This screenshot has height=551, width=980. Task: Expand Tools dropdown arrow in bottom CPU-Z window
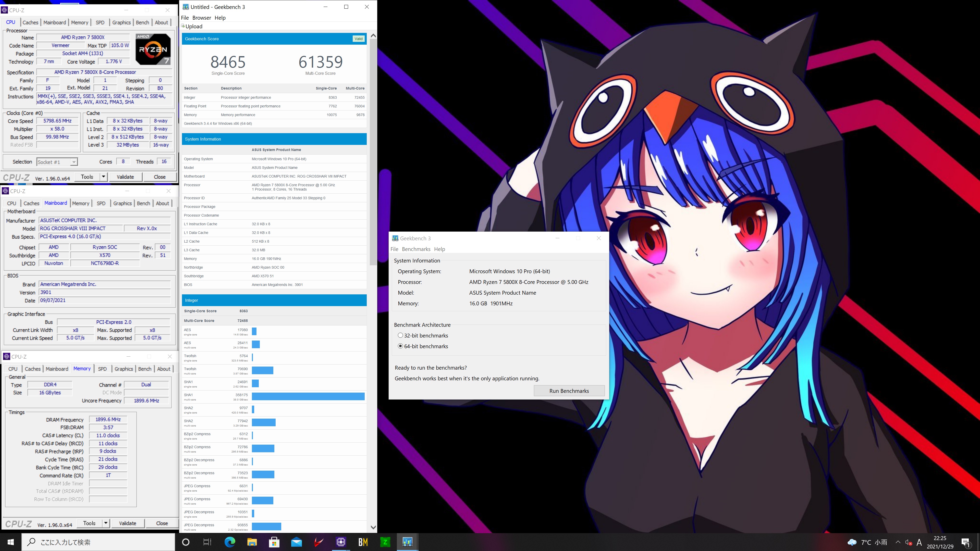(106, 523)
